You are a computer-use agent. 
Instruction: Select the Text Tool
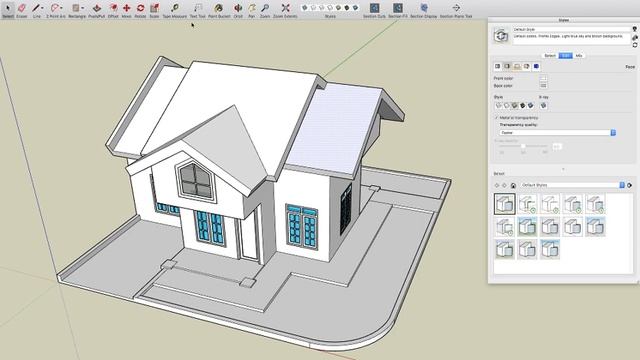pyautogui.click(x=198, y=8)
